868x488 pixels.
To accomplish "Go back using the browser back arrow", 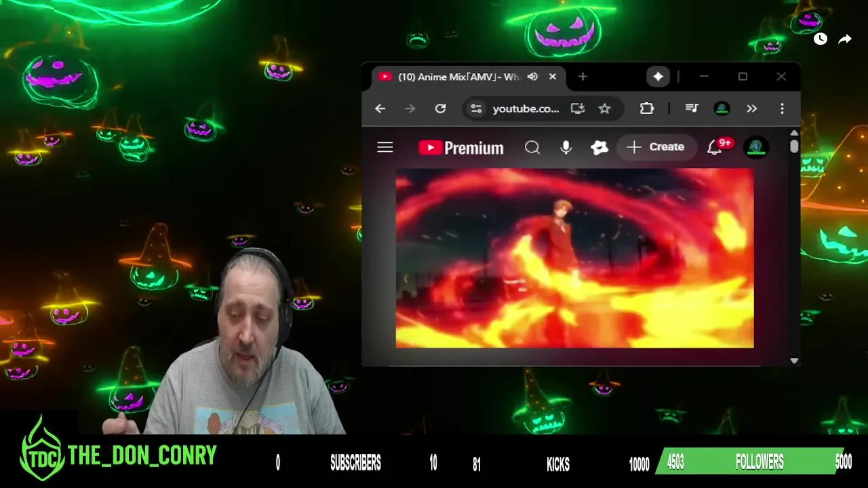I will click(x=380, y=108).
